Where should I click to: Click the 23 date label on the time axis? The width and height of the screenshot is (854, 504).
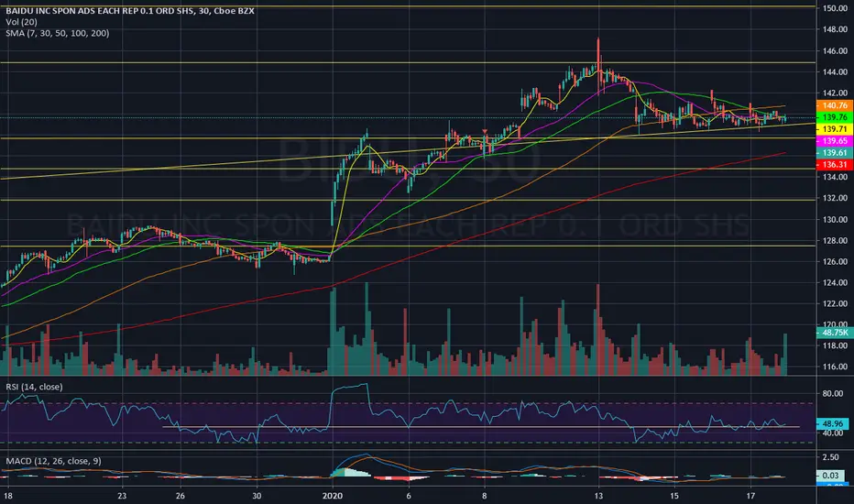coord(122,496)
